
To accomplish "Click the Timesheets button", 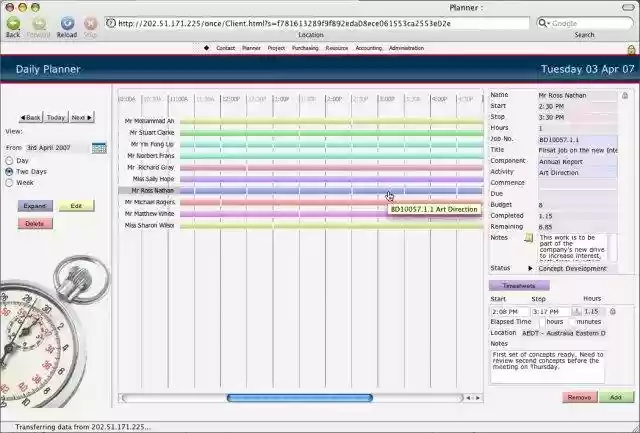I will [x=519, y=286].
